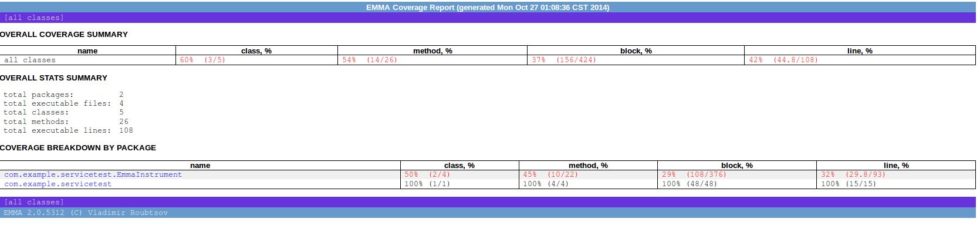Click the 'total classes:' stat line

coord(63,112)
